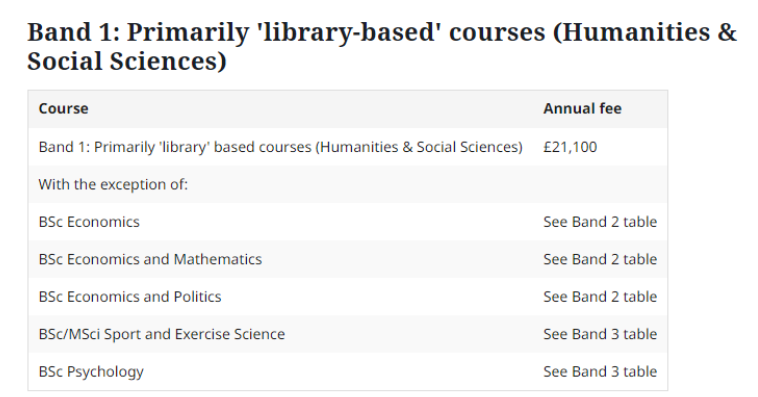
Task: Click See Band 2 table for Economics and Mathematics
Action: (x=600, y=259)
